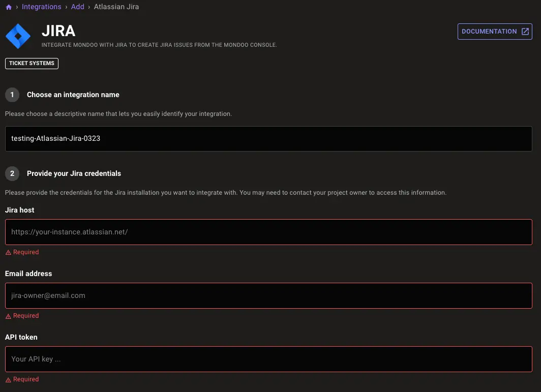This screenshot has height=392, width=541.
Task: Click 'Provide your Jira credentials' heading
Action: (74, 173)
